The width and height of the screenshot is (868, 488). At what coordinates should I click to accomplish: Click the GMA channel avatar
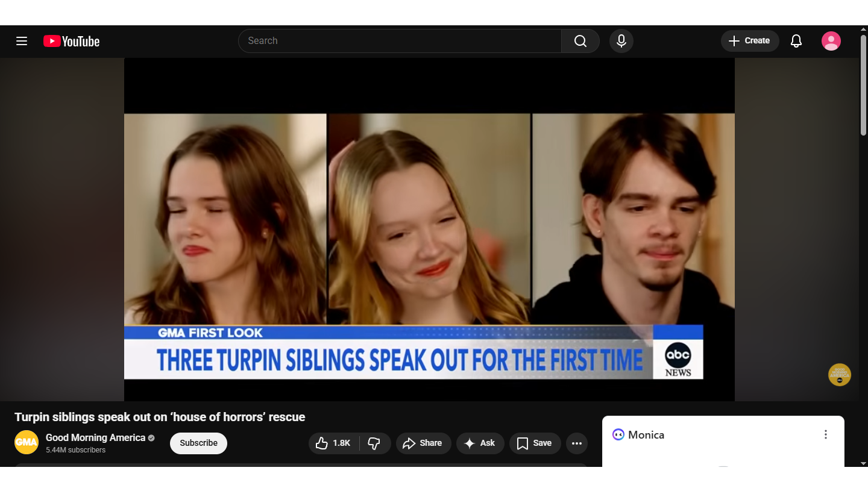pos(27,443)
